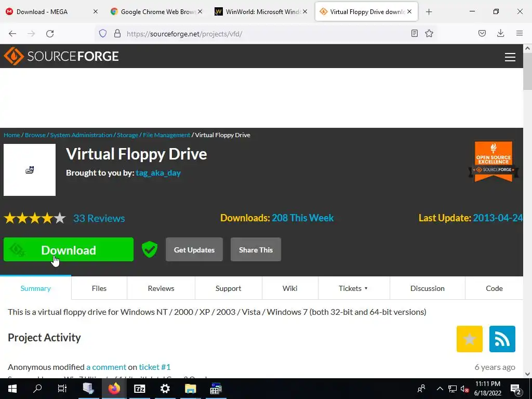Click the Open Source Excellence badge
This screenshot has height=399, width=532.
(x=494, y=162)
